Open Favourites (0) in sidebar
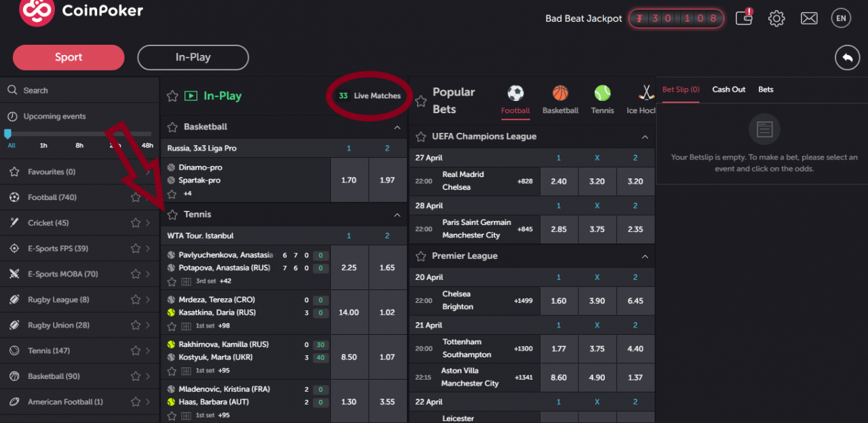 79,172
